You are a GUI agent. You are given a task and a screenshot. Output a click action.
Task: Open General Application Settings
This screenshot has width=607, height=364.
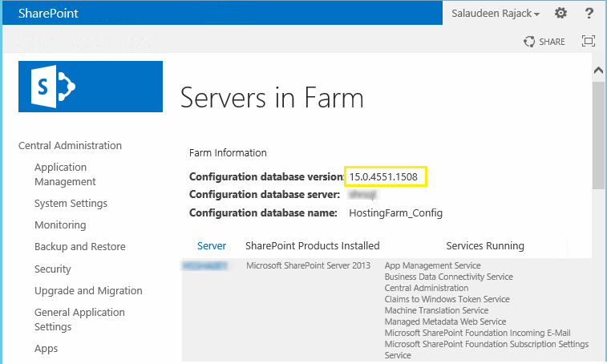click(79, 319)
